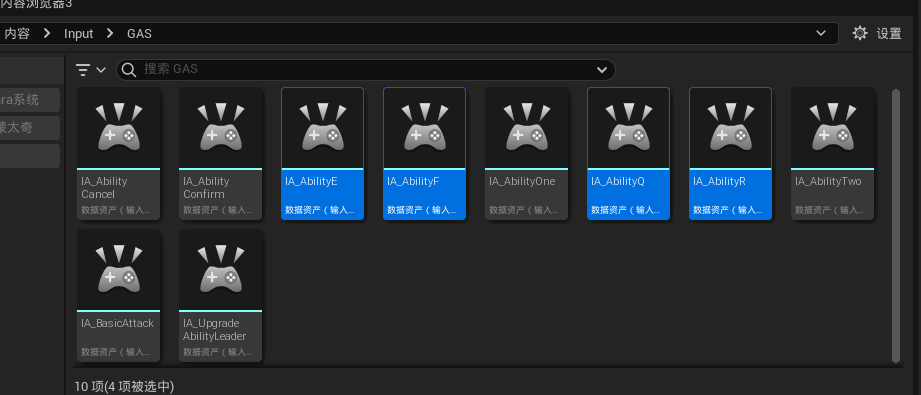
Task: Open the filter lines icon menu
Action: [x=83, y=70]
